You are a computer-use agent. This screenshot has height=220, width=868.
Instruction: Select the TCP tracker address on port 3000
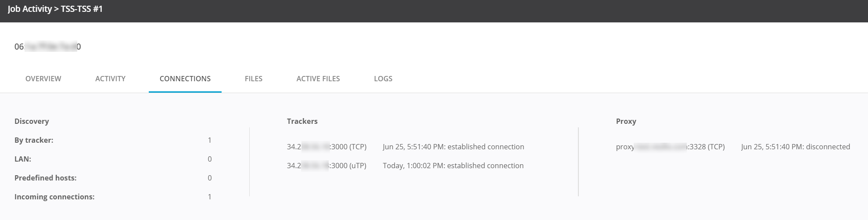(326, 147)
